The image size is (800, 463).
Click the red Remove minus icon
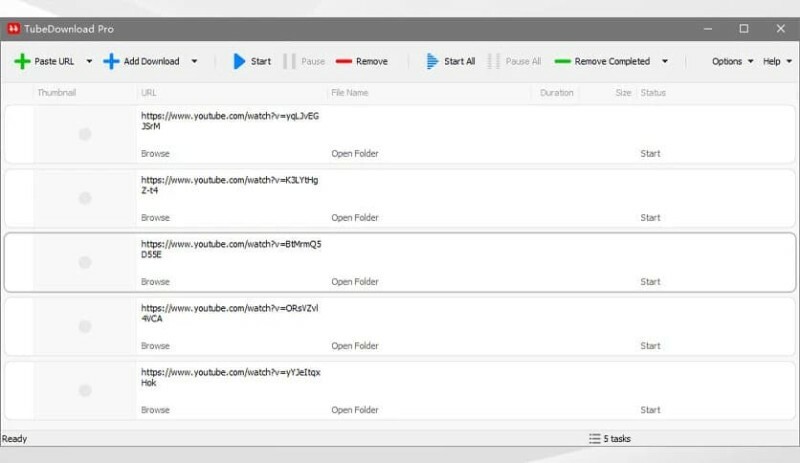[x=344, y=61]
